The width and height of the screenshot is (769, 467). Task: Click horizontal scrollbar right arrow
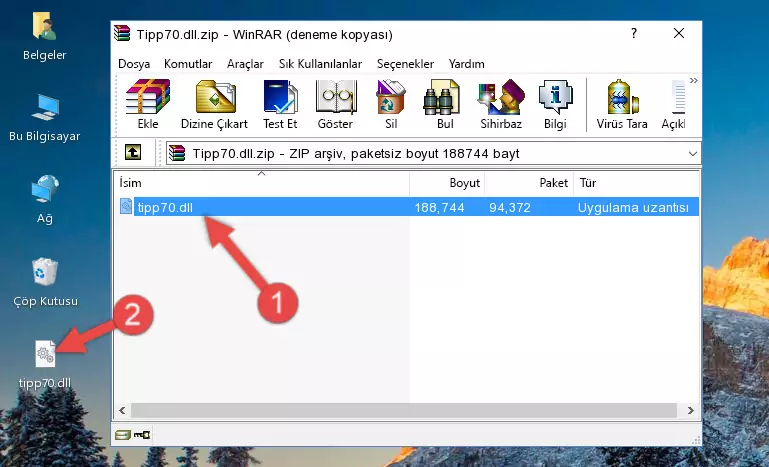click(x=691, y=410)
